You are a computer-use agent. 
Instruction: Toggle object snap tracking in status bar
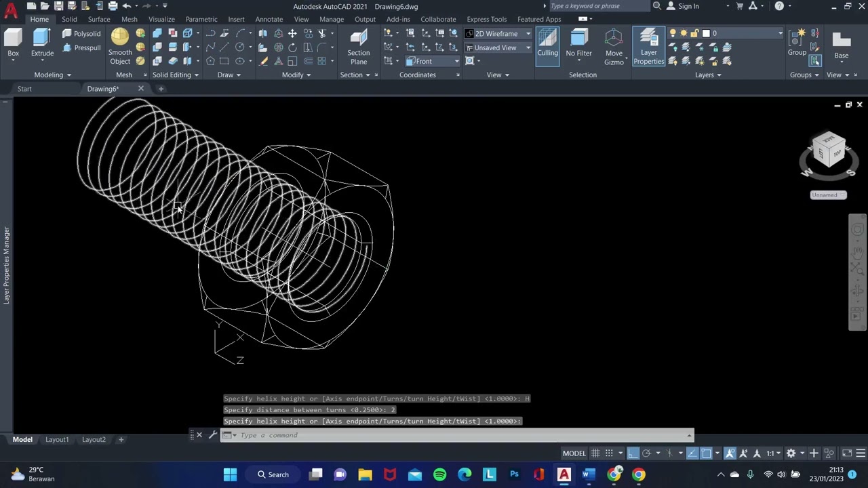[x=692, y=453]
